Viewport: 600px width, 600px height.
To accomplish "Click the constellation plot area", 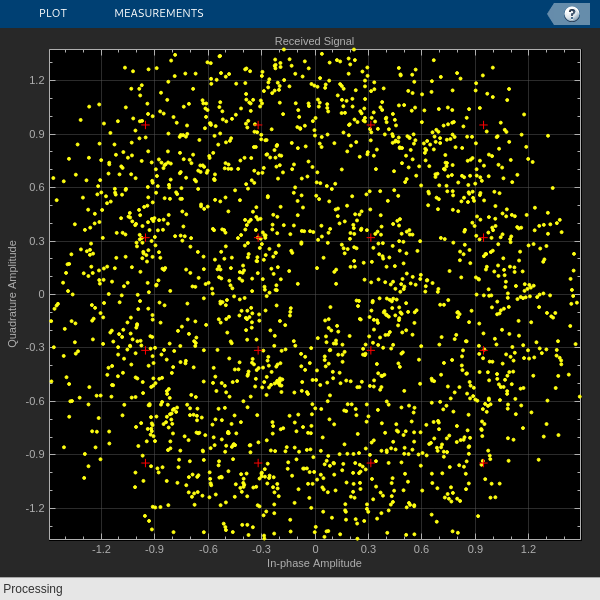I will (315, 294).
